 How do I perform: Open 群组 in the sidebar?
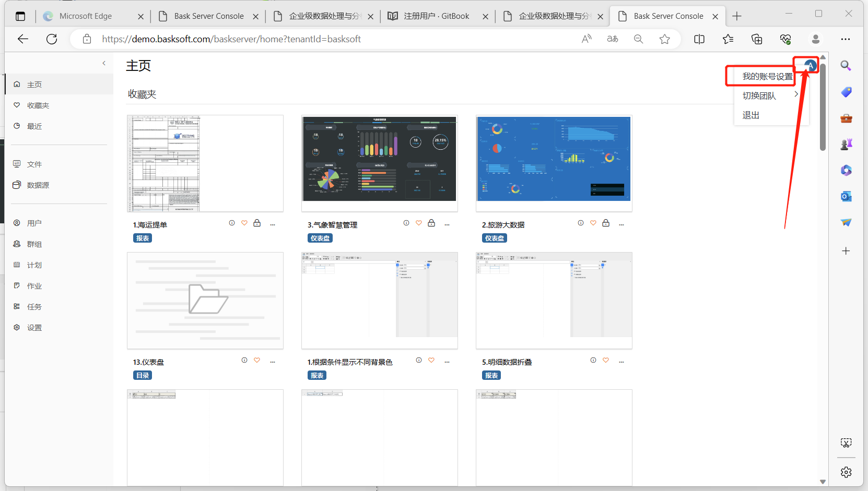pyautogui.click(x=59, y=244)
